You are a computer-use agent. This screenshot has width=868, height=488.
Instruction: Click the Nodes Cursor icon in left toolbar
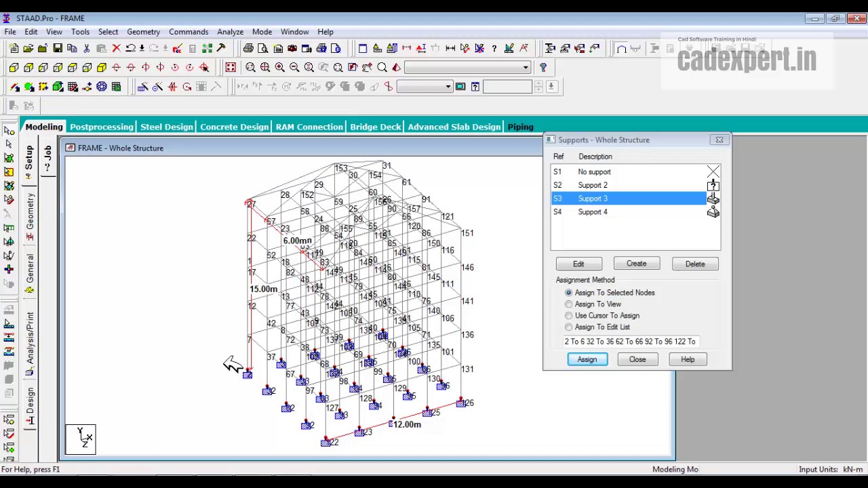pos(9,130)
